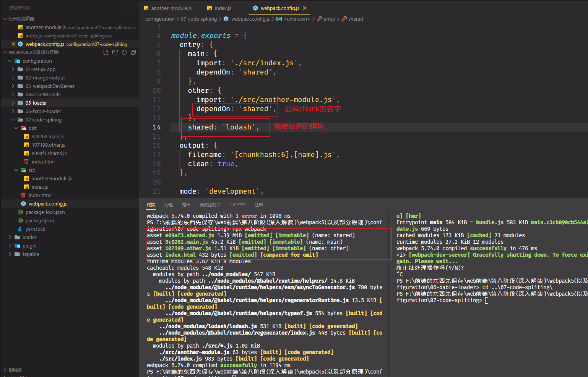Image resolution: width=588 pixels, height=377 pixels.
Task: Expand the 时间线 timeline section
Action: (x=15, y=370)
